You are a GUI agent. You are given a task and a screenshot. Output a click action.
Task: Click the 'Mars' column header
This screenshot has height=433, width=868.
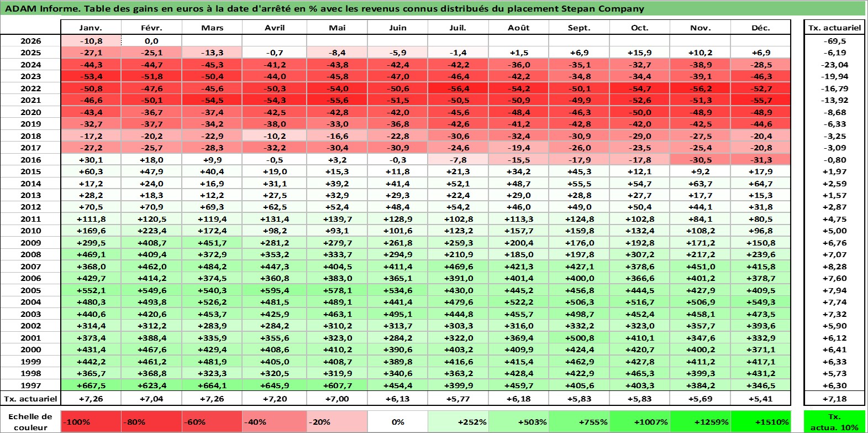click(212, 28)
